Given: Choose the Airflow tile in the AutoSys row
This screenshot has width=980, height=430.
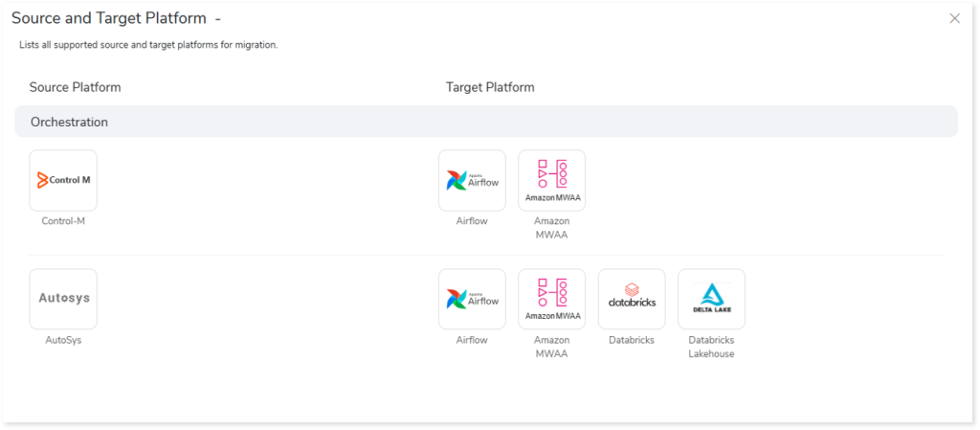Looking at the screenshot, I should tap(472, 299).
